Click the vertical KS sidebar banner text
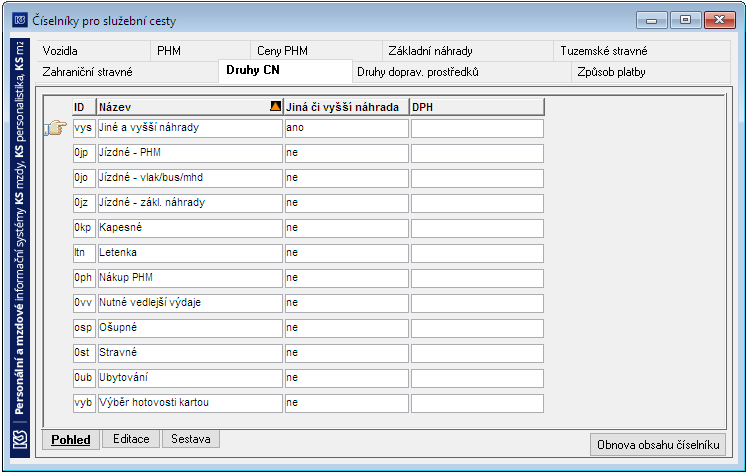Viewport: 748px width, 475px height. (x=20, y=229)
